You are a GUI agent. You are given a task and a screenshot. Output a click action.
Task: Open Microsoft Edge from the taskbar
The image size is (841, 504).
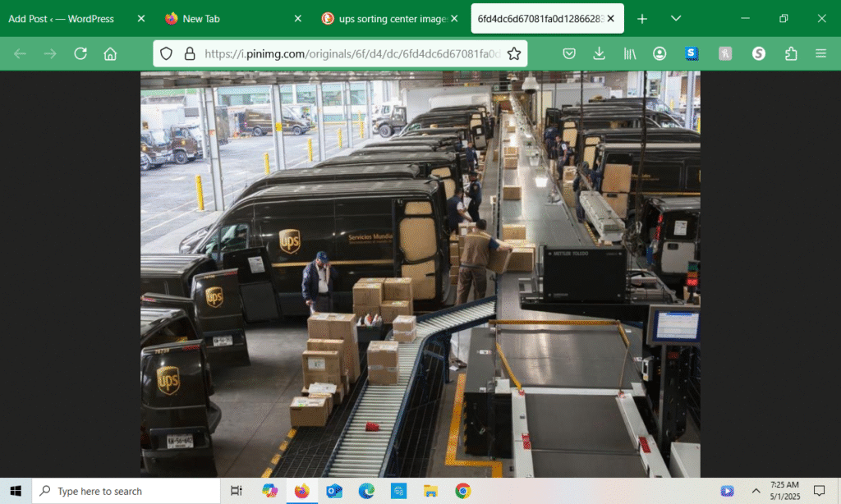tap(366, 491)
